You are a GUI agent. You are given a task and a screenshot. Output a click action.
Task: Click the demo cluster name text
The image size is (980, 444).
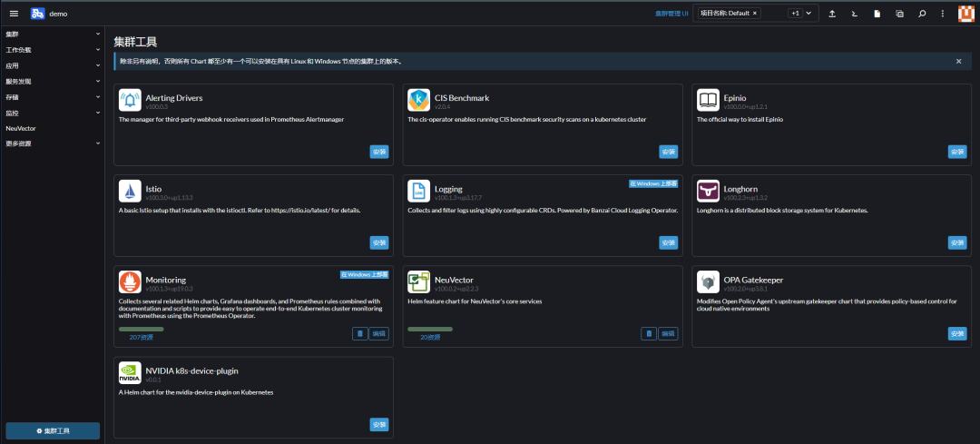click(x=58, y=14)
